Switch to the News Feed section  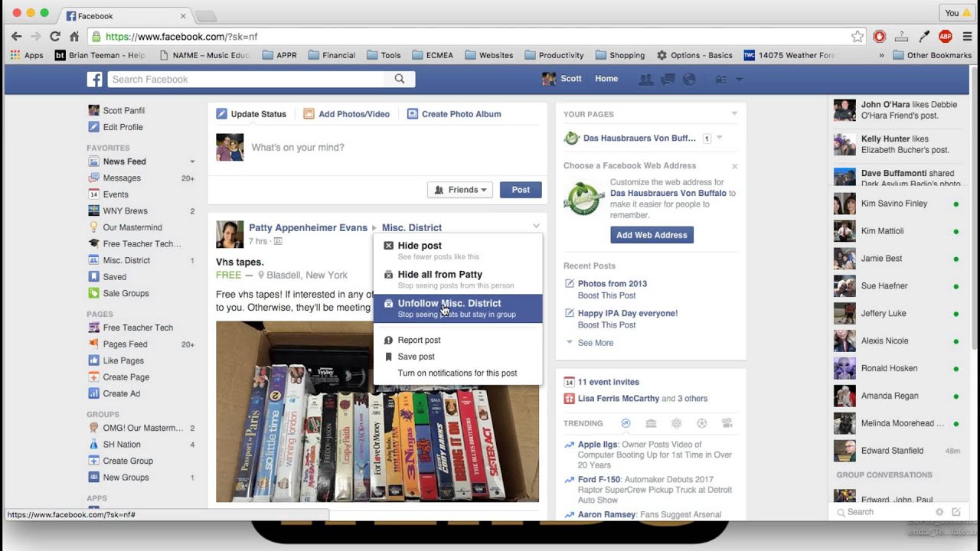point(122,161)
